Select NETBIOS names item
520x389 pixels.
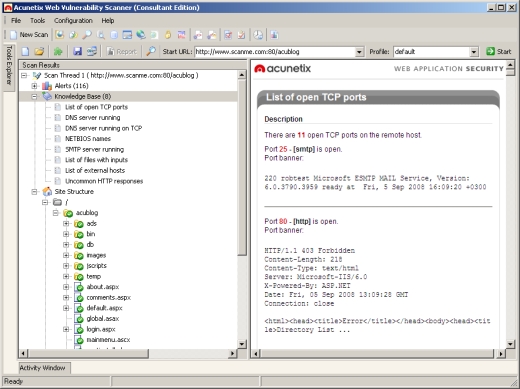point(88,139)
